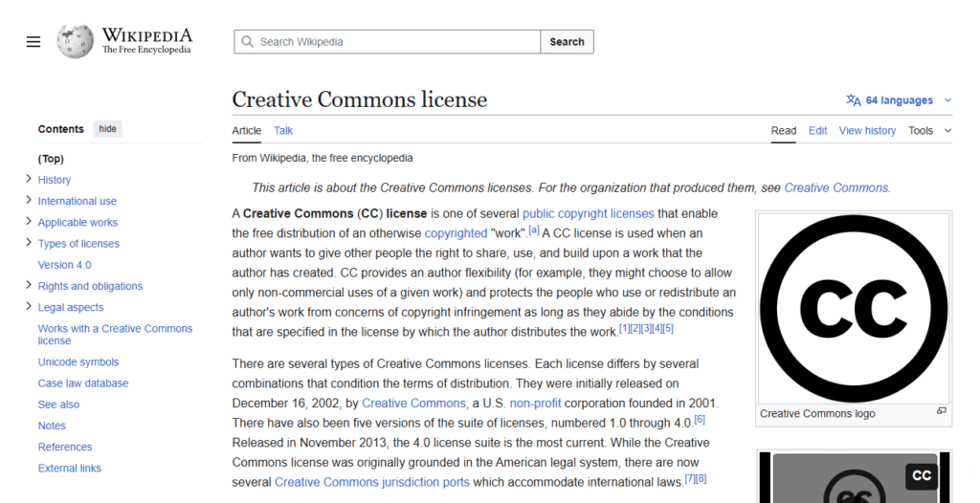This screenshot has height=503, width=980.
Task: Open the 64 languages dropdown
Action: pos(899,100)
